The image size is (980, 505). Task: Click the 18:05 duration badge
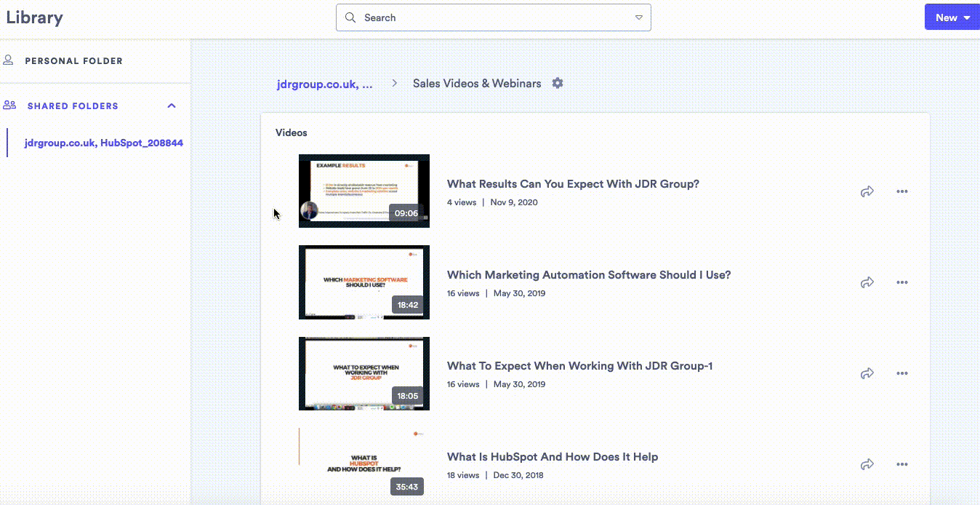408,396
